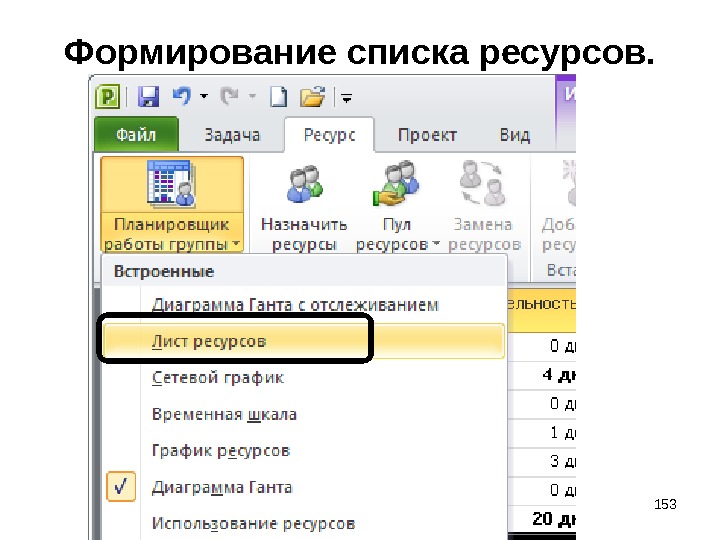Open a file with the folder icon
The width and height of the screenshot is (720, 540).
(x=312, y=96)
